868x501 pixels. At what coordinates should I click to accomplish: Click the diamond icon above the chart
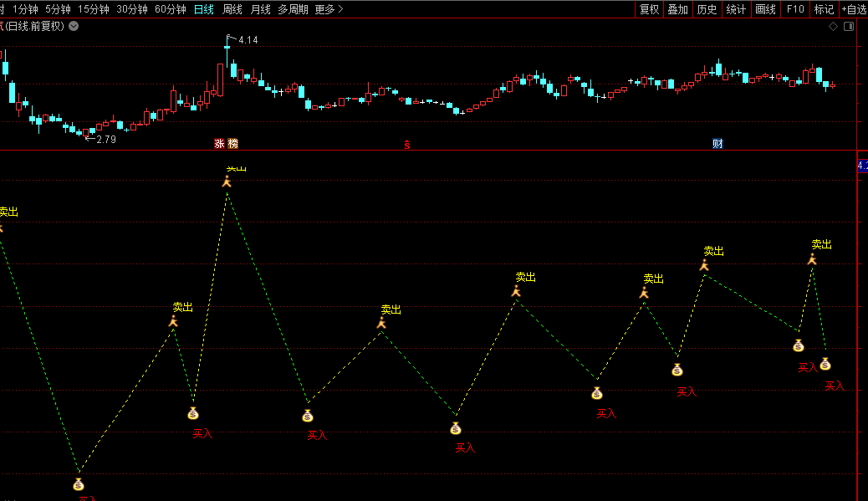pos(833,27)
